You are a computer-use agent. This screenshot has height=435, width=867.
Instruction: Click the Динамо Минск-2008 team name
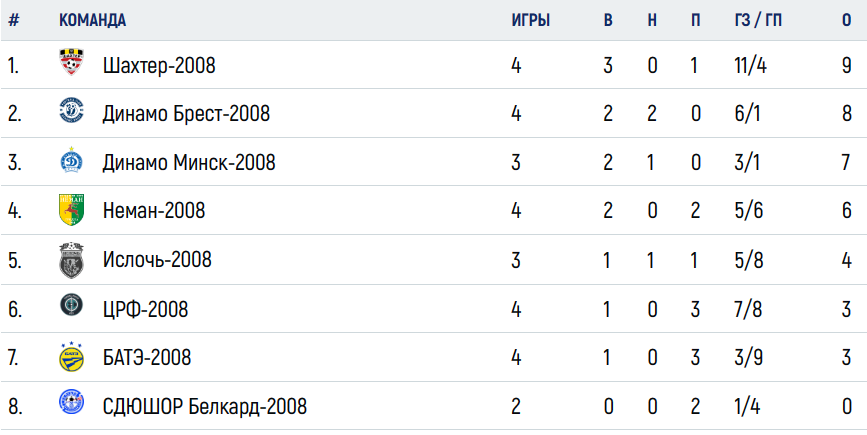(189, 163)
